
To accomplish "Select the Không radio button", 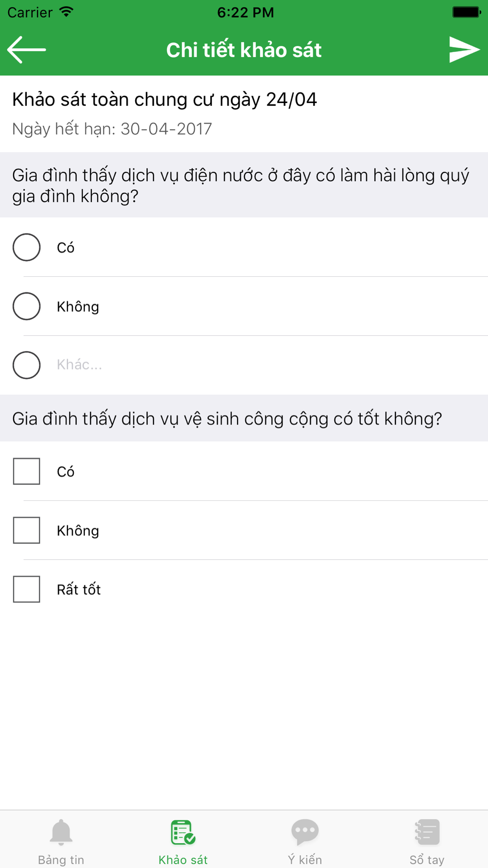I will [26, 306].
